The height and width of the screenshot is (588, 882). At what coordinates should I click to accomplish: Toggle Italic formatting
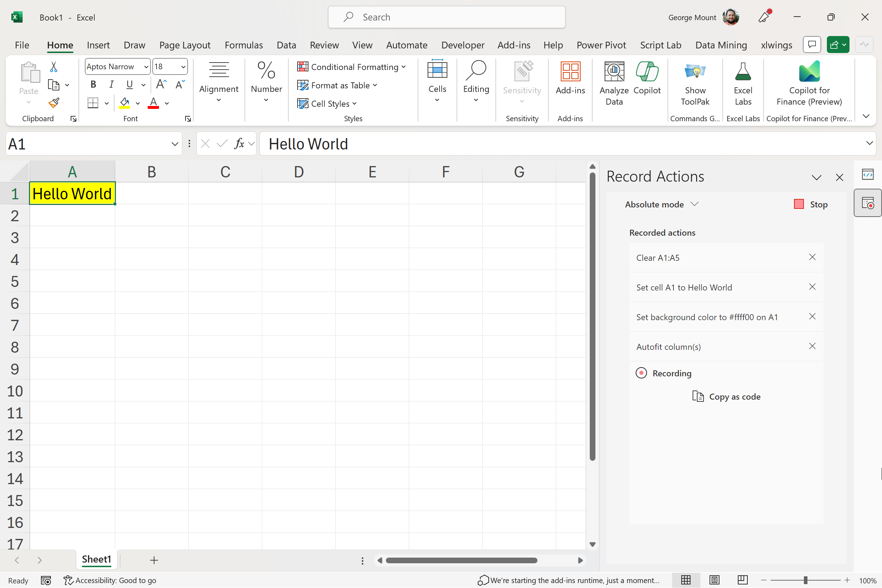tap(111, 85)
